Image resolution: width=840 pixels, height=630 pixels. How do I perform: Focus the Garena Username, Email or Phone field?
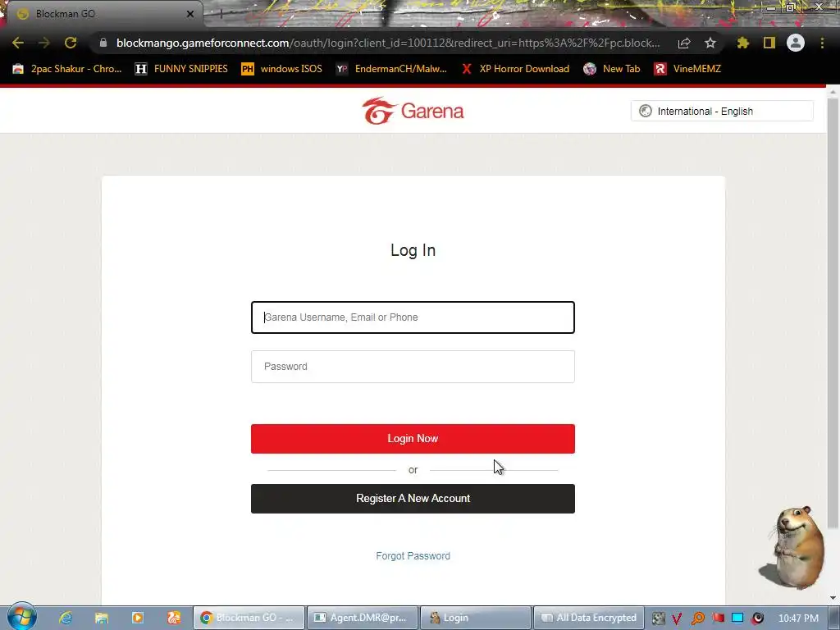pos(413,317)
